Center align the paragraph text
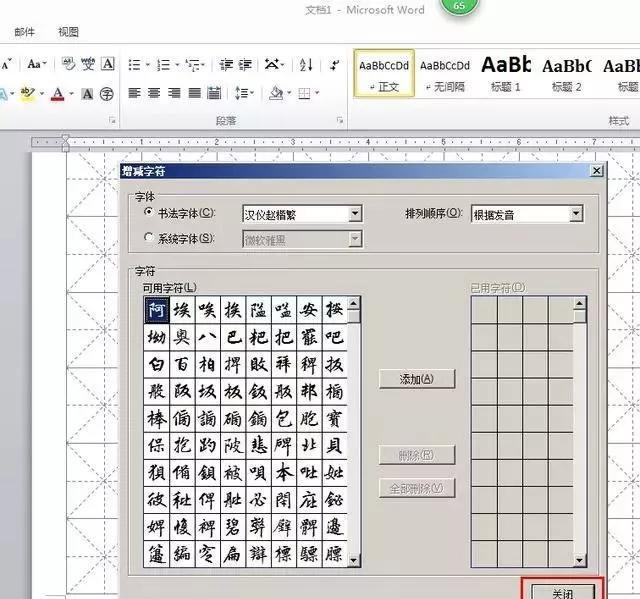This screenshot has width=640, height=599. [154, 94]
